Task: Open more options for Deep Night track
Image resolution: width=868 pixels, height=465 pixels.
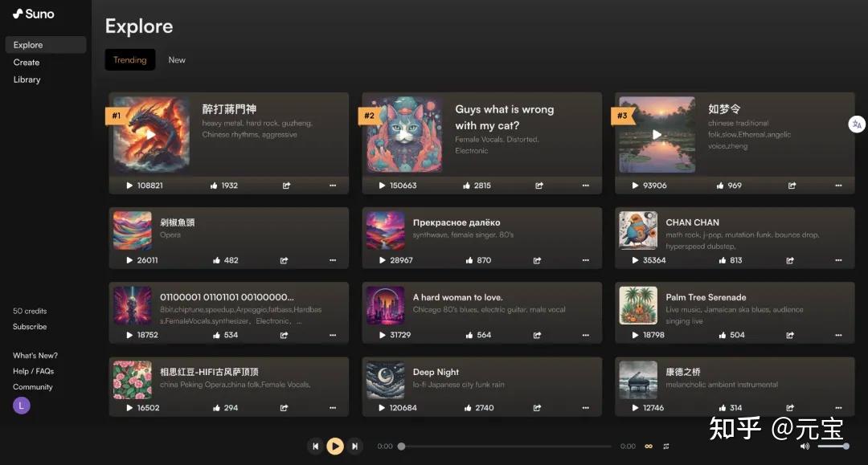Action: (x=585, y=407)
